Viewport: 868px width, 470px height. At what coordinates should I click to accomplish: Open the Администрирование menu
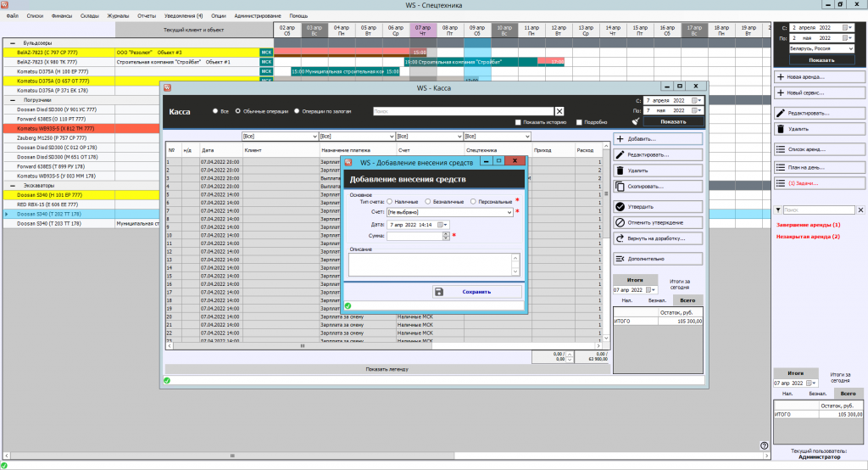pyautogui.click(x=258, y=15)
